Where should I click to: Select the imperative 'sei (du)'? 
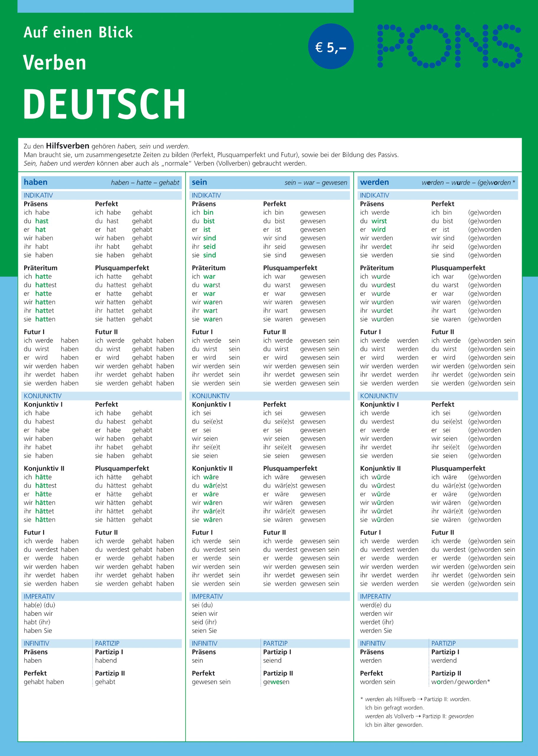pyautogui.click(x=202, y=605)
